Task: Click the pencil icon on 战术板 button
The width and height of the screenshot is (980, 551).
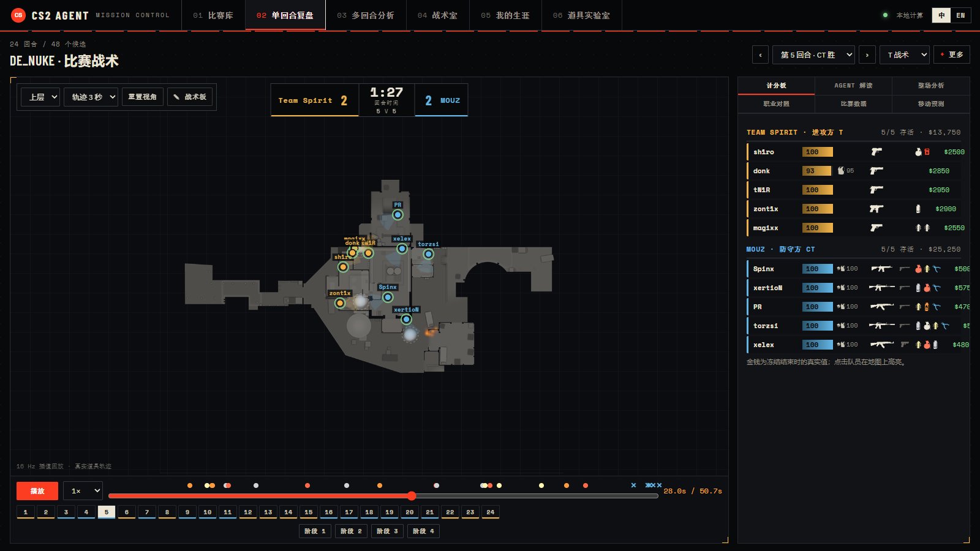Action: (x=176, y=97)
